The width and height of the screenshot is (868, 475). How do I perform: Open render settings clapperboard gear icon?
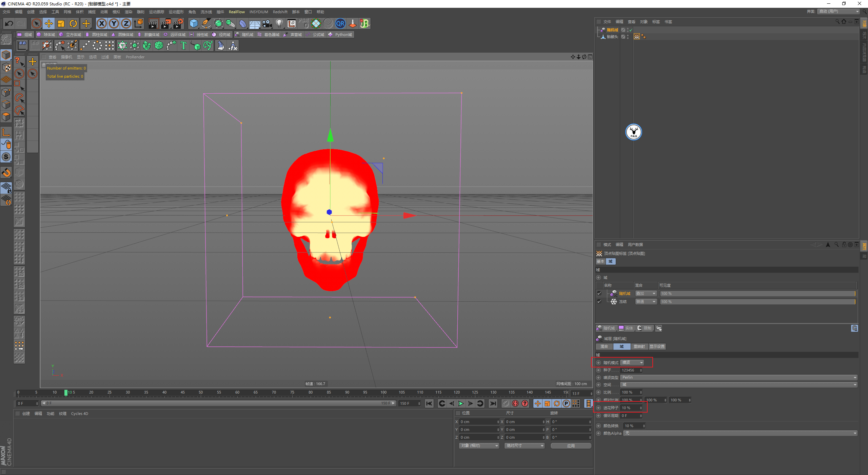178,23
